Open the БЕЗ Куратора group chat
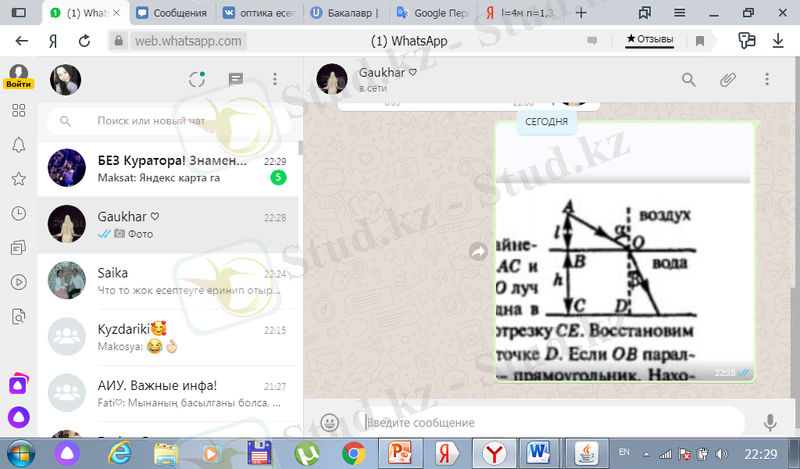 pos(168,168)
